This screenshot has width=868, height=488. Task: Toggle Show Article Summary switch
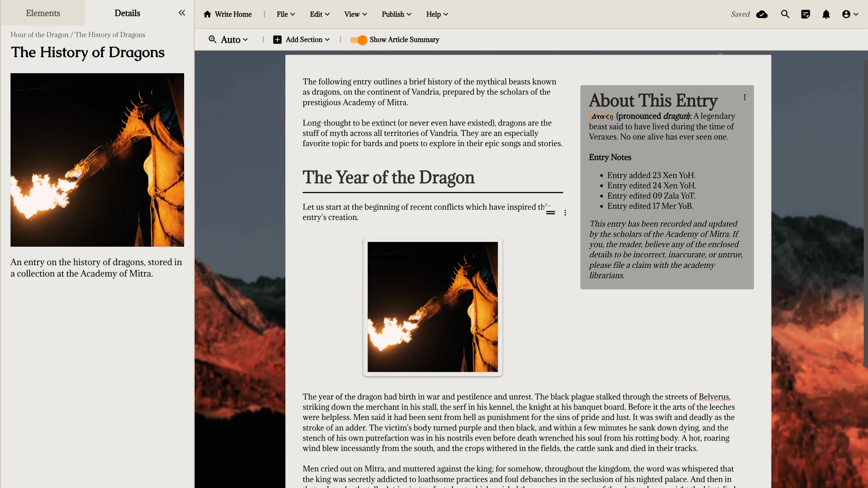358,40
